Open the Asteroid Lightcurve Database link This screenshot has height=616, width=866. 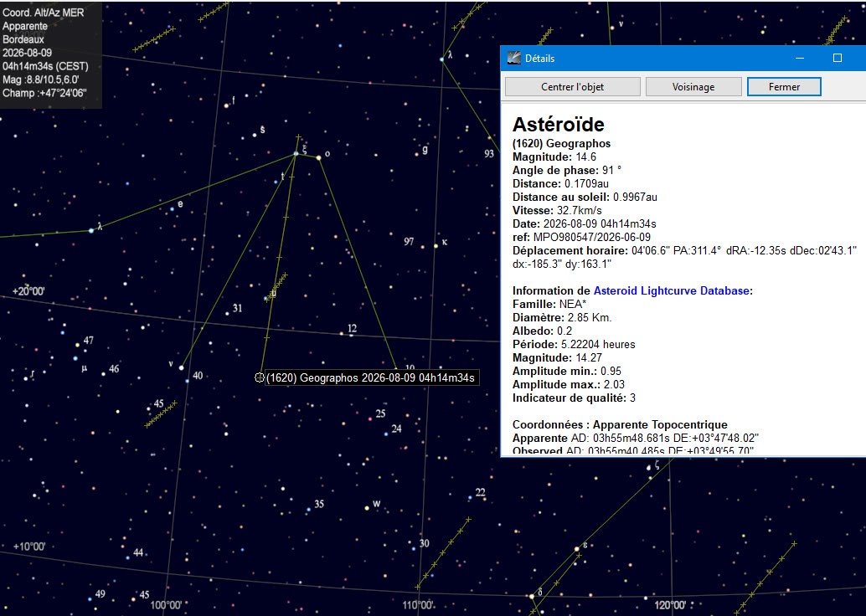tap(671, 291)
